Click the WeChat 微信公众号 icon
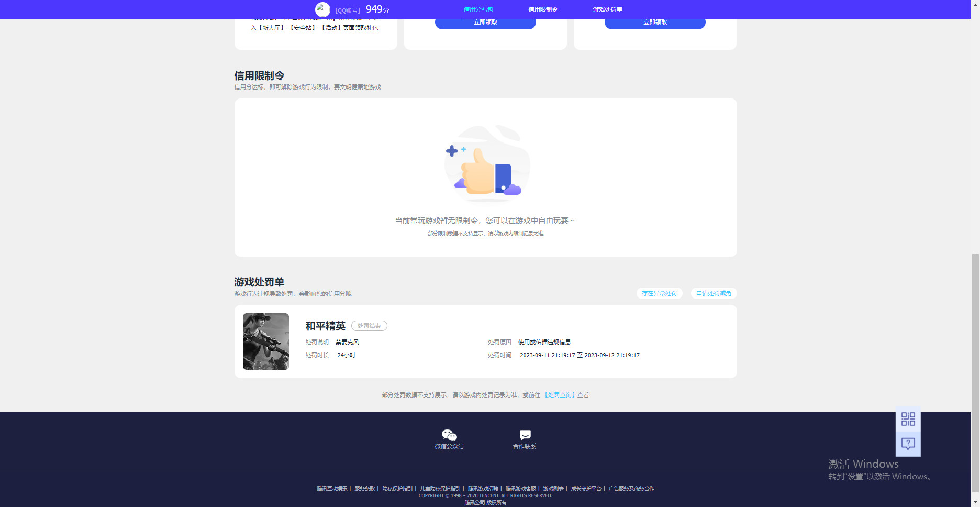This screenshot has width=980, height=507. (x=449, y=435)
